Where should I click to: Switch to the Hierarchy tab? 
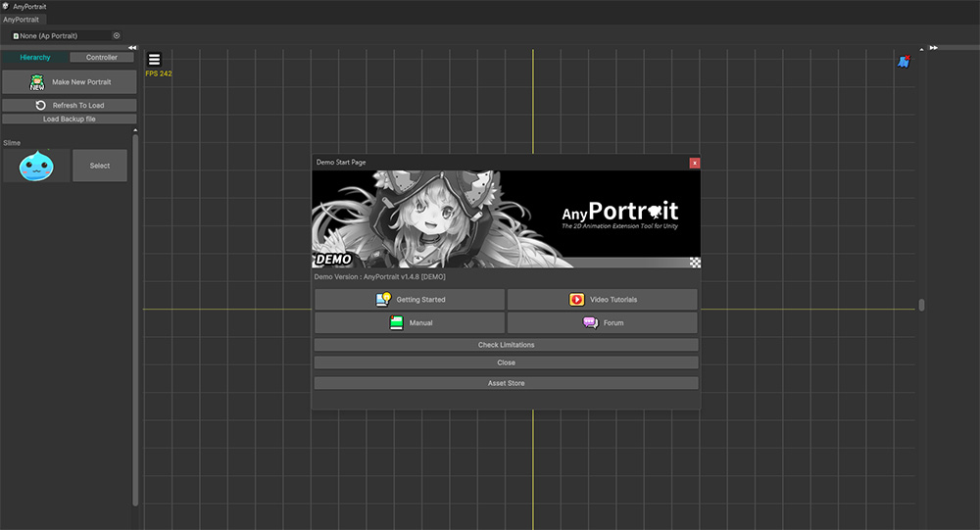coord(35,57)
